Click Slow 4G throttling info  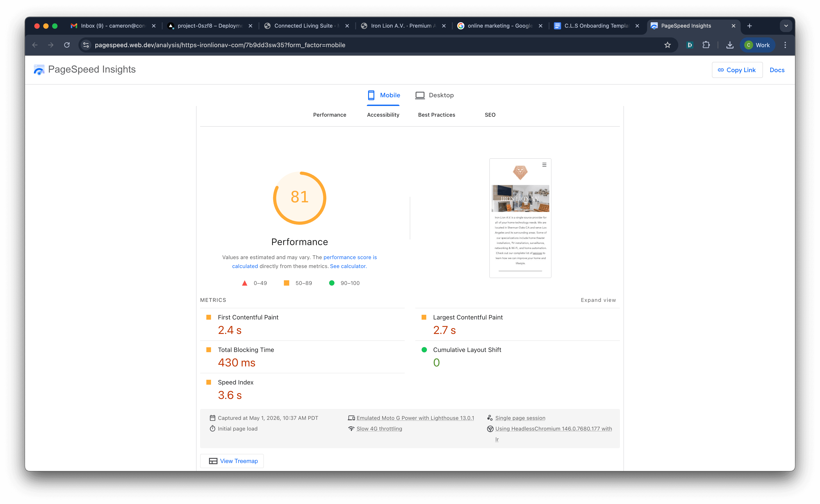(x=379, y=429)
